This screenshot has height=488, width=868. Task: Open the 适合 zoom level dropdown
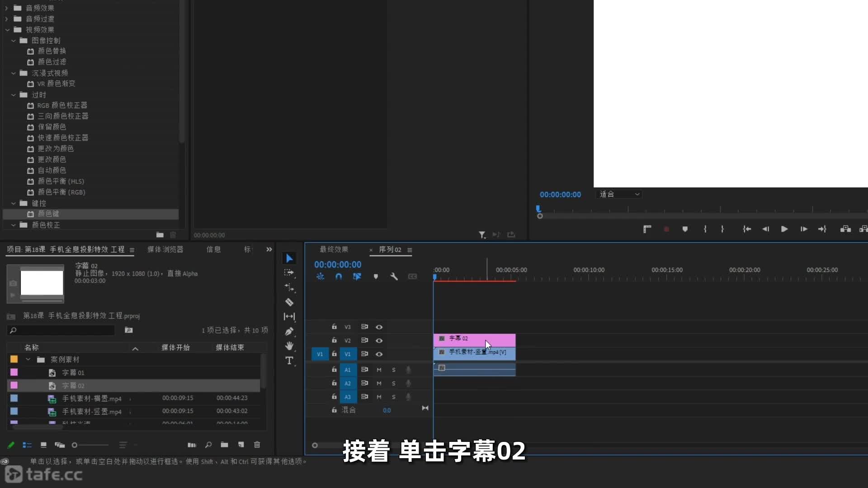(619, 194)
